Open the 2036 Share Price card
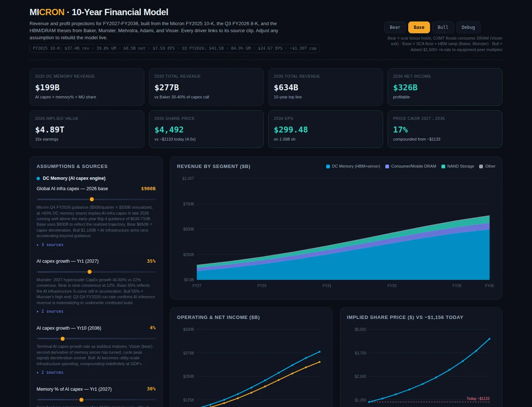 pos(206,129)
